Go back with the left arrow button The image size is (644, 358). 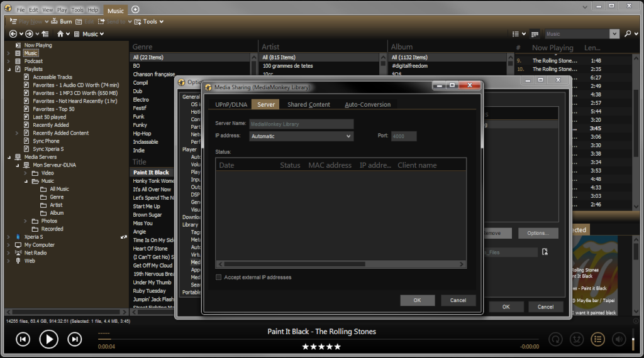point(13,34)
